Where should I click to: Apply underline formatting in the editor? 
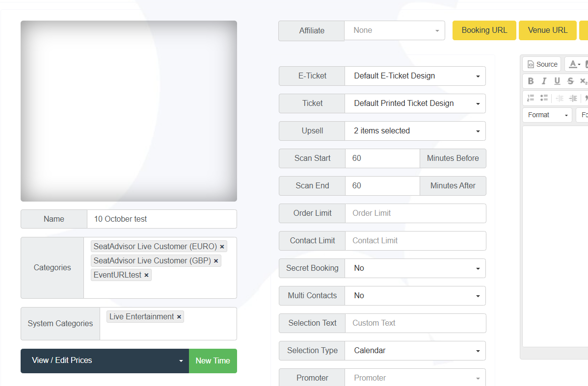pos(557,81)
